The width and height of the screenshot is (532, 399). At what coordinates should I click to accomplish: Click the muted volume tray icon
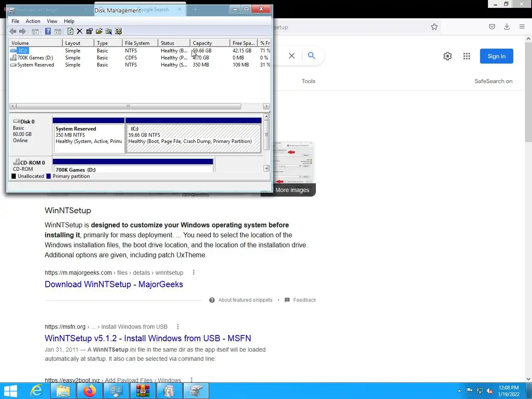coord(490,391)
